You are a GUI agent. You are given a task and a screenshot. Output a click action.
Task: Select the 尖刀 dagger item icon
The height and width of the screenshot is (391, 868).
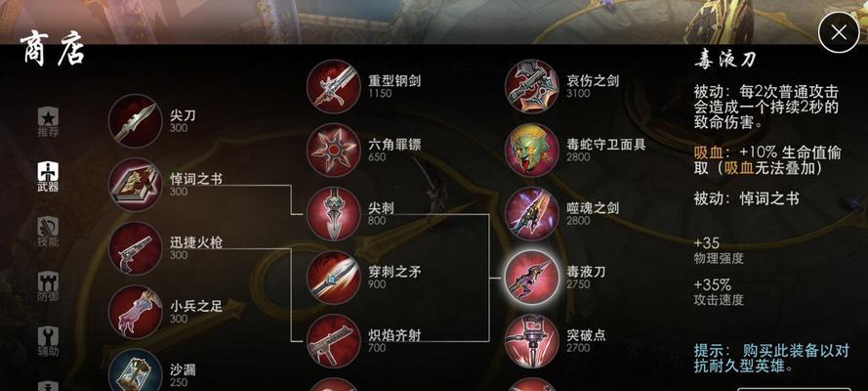click(x=135, y=121)
